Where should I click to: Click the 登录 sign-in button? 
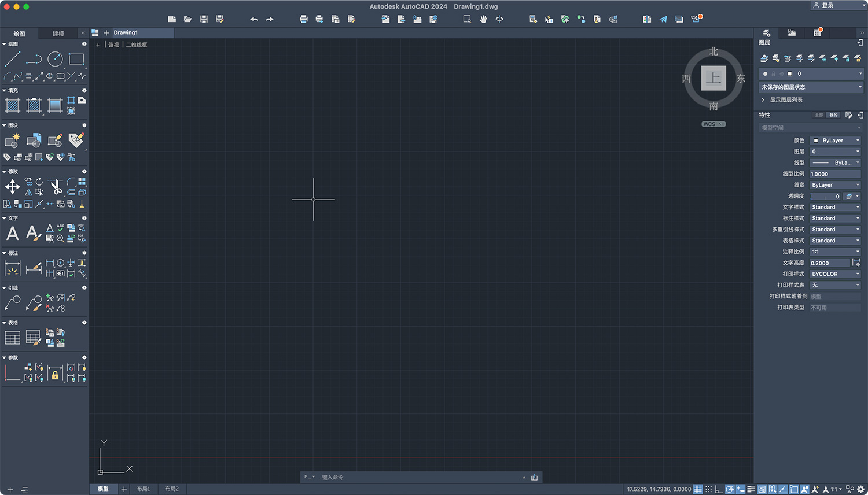pos(826,5)
